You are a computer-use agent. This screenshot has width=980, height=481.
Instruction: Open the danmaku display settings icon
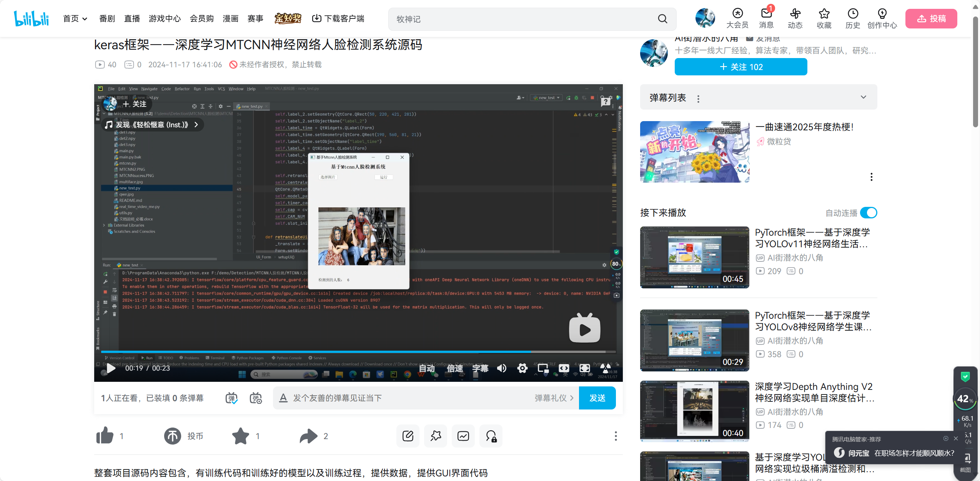pyautogui.click(x=255, y=398)
